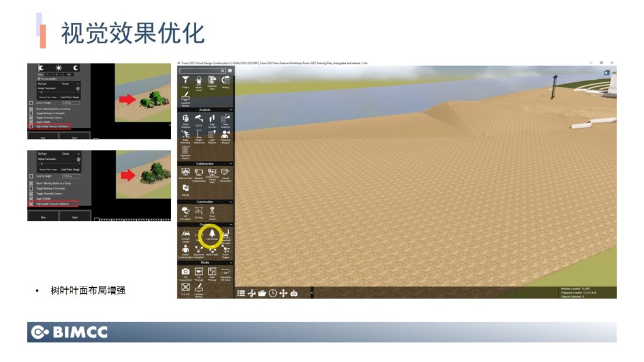This screenshot has height=362, width=644.
Task: Open the Interactive VR Video tool
Action: [x=226, y=274]
